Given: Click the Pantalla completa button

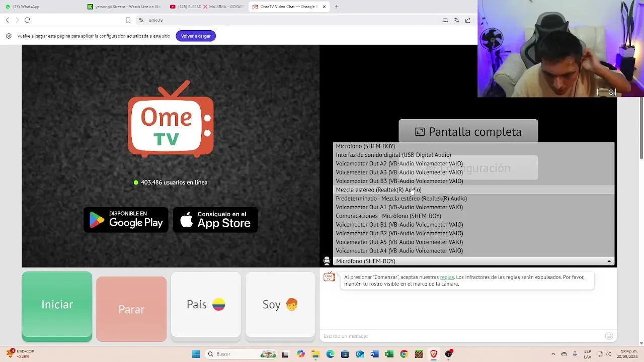Looking at the screenshot, I should [x=468, y=132].
